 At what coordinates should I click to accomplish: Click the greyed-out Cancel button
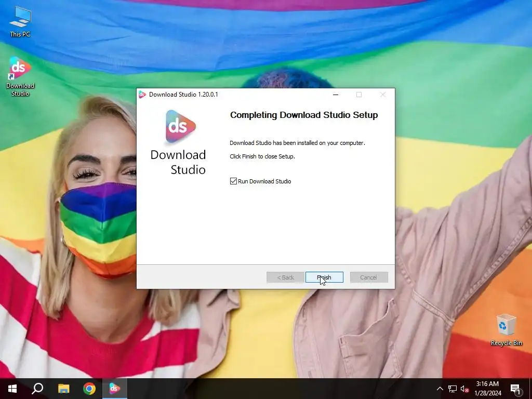pos(369,277)
